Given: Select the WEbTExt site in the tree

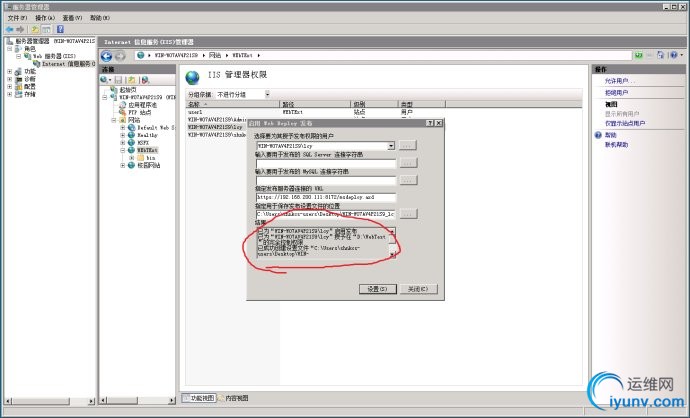Looking at the screenshot, I should (147, 150).
